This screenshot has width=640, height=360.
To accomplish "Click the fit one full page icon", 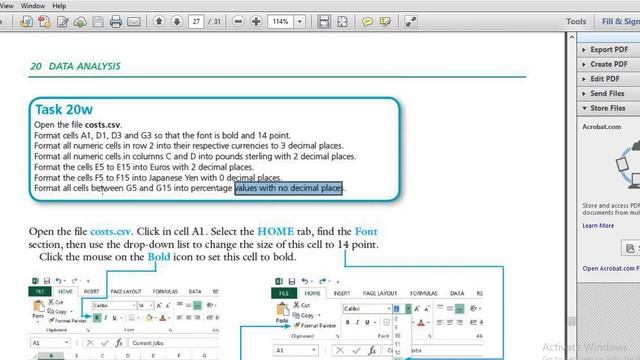I will [x=342, y=22].
